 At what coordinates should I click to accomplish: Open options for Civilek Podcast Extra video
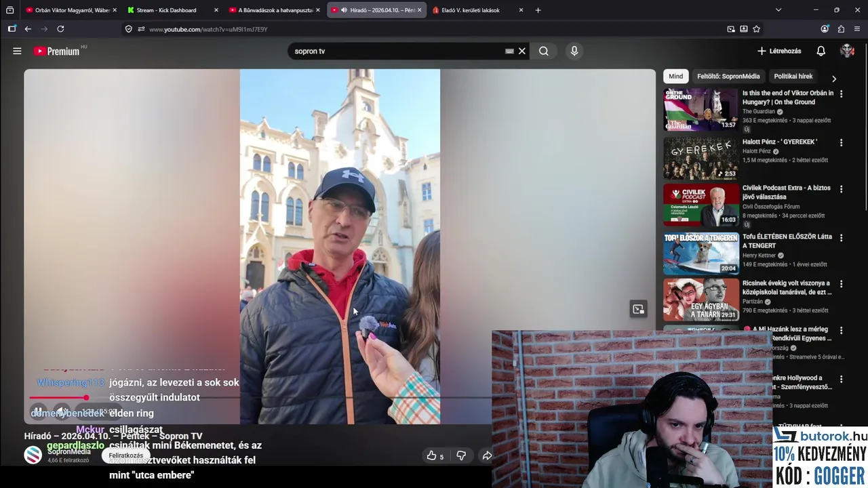click(x=841, y=189)
